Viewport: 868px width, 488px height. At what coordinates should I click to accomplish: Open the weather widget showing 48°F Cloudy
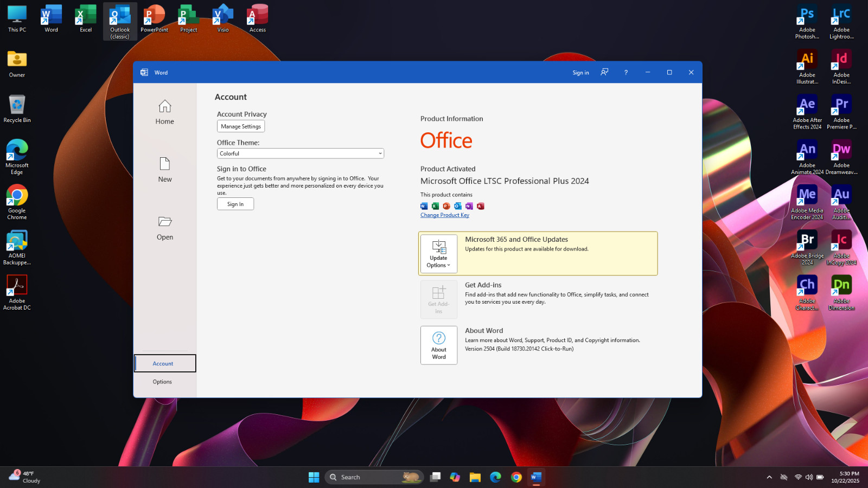(25, 477)
